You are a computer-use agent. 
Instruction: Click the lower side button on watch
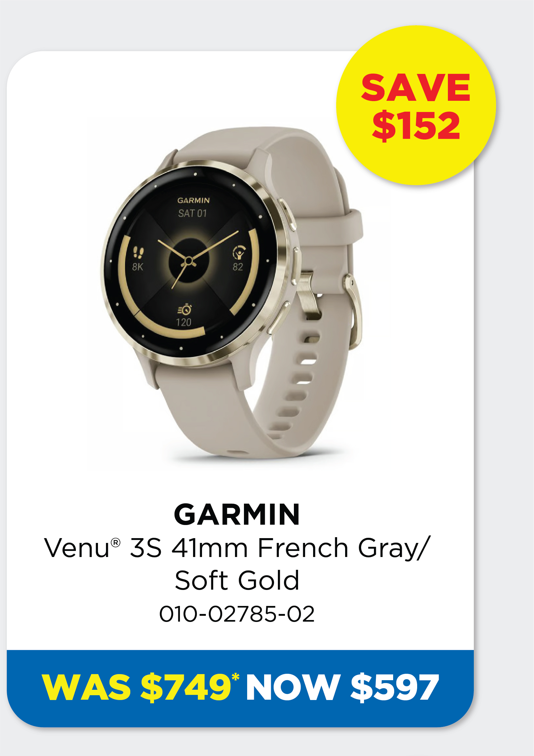pos(278,318)
